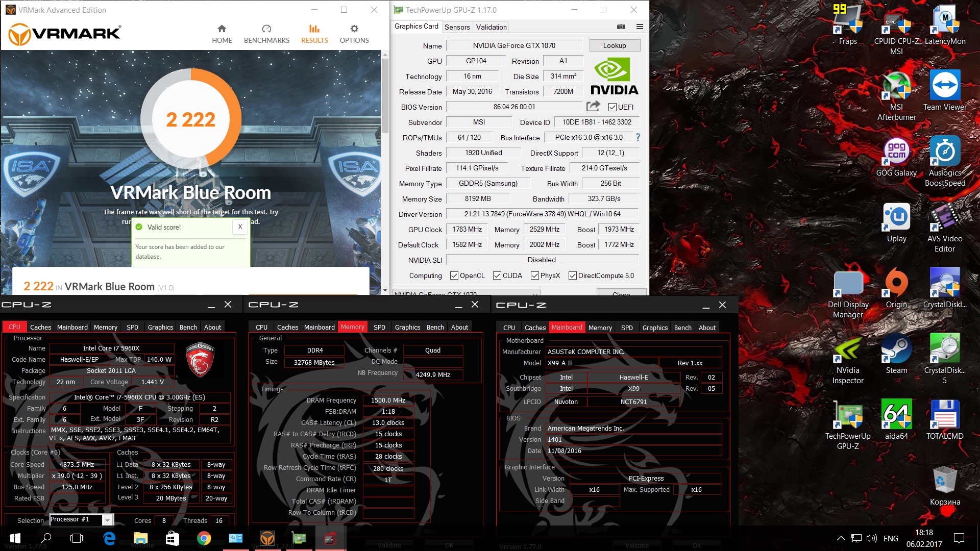Open Steam desktop shortcut
Viewport: 980px width, 551px height.
(896, 354)
